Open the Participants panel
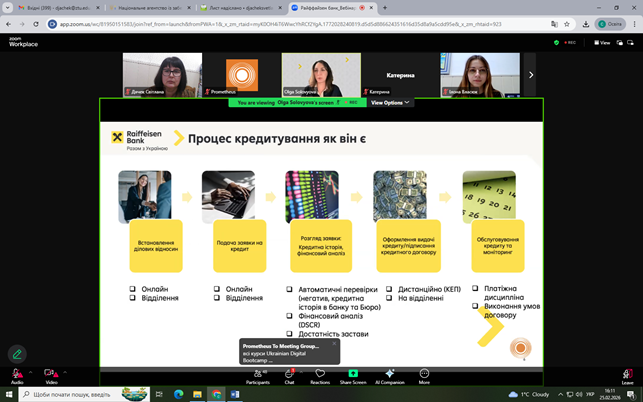 click(x=257, y=374)
